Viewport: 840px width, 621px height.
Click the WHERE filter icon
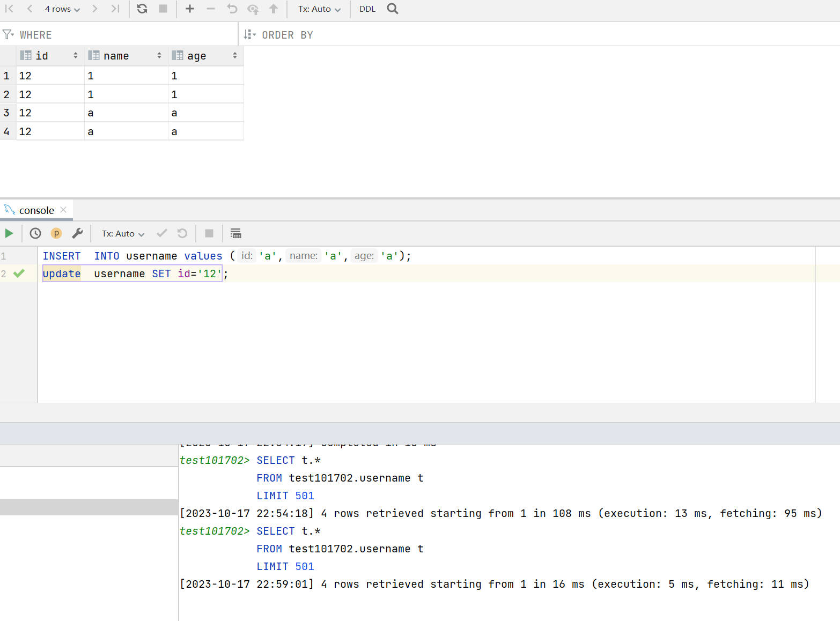[x=8, y=35]
